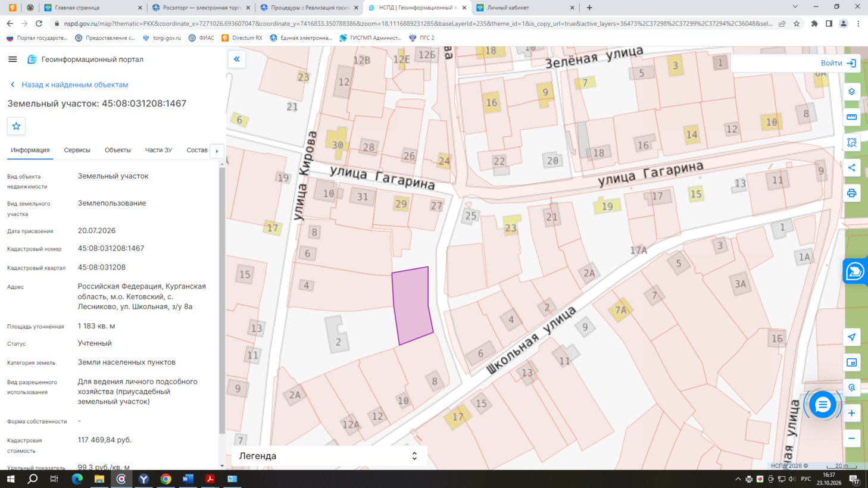Viewport: 868px width, 488px height.
Task: Go back via Назад к найденным объектам
Action: (x=69, y=85)
